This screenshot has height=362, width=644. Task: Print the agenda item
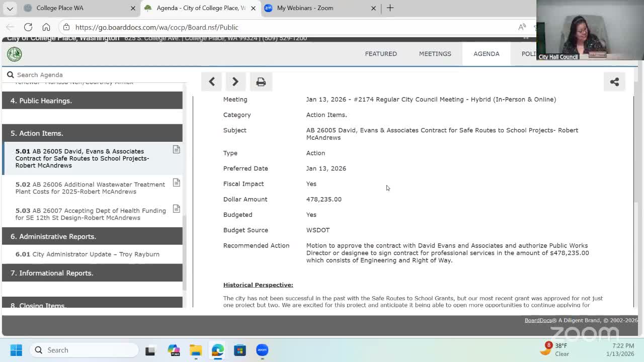coord(261,81)
